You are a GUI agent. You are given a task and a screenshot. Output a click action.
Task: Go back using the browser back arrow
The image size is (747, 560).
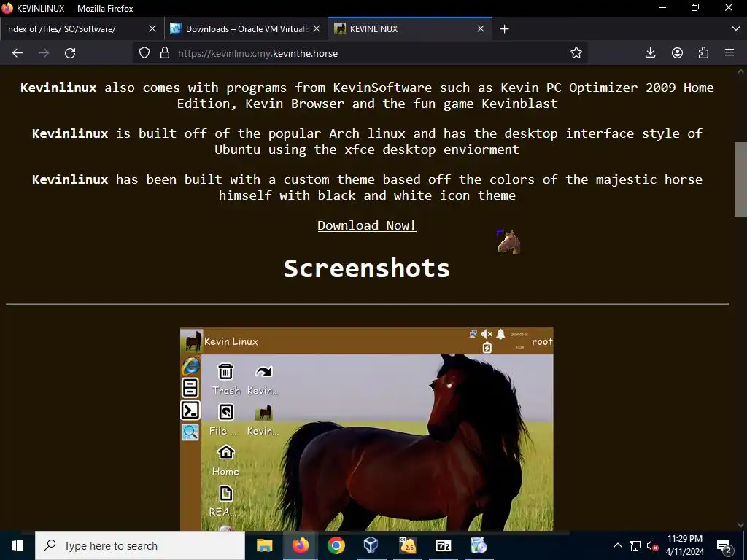coord(18,52)
